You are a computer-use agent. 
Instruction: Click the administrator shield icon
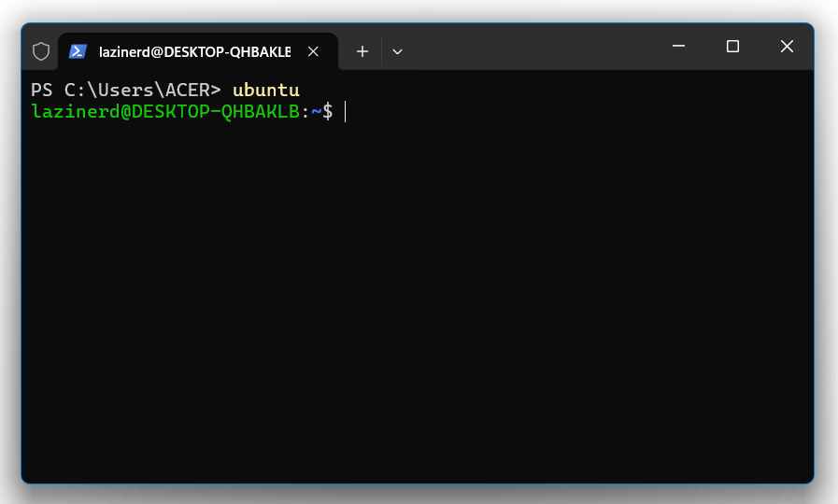(x=41, y=51)
